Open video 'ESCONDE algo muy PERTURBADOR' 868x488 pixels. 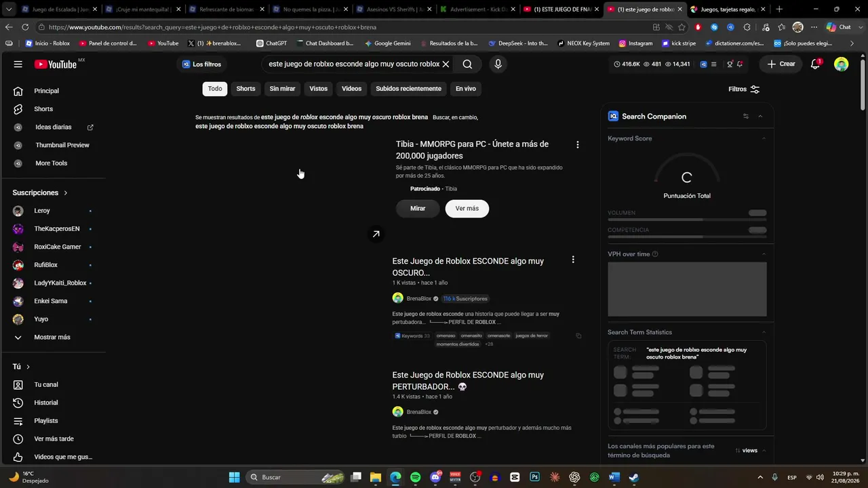[x=468, y=381]
